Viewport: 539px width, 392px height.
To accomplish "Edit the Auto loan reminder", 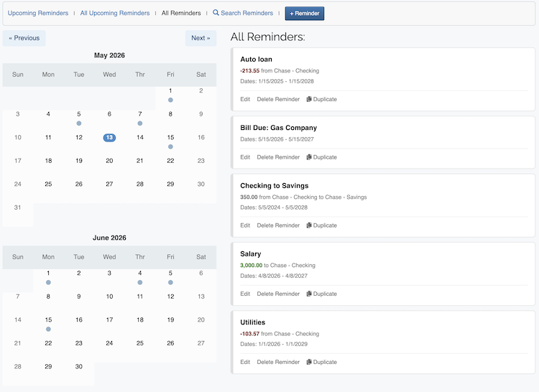I will (x=245, y=99).
